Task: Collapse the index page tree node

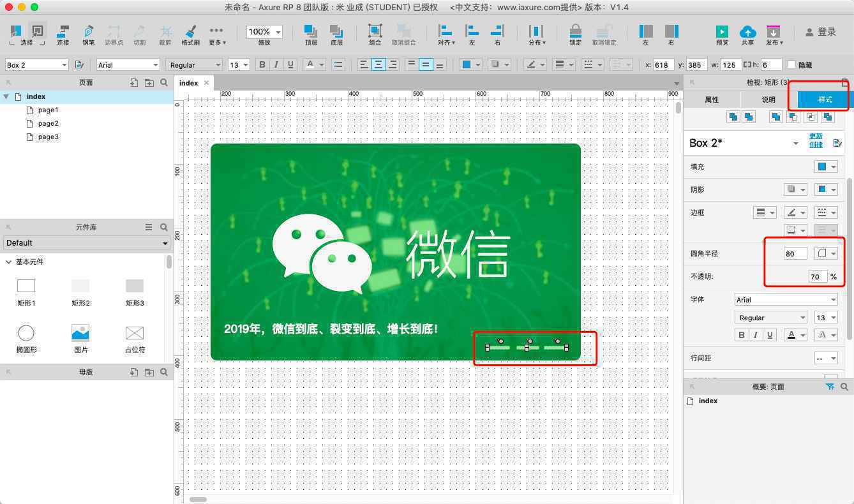Action: 6,96
